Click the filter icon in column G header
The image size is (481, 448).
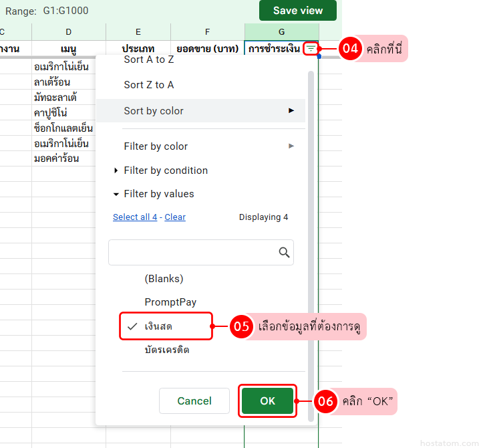point(311,48)
